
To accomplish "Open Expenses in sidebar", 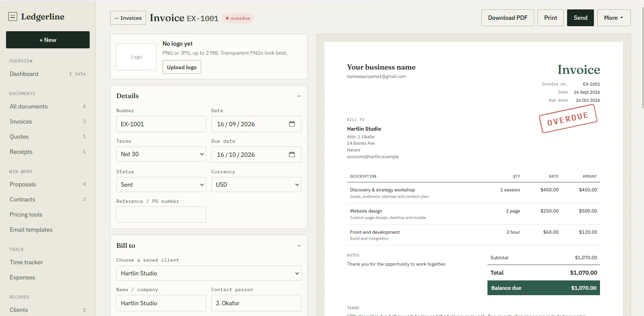I will tap(48, 277).
